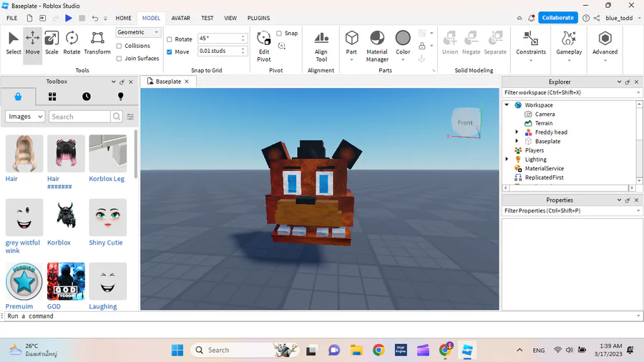Select the Shiny Cutie asset link

[x=106, y=243]
